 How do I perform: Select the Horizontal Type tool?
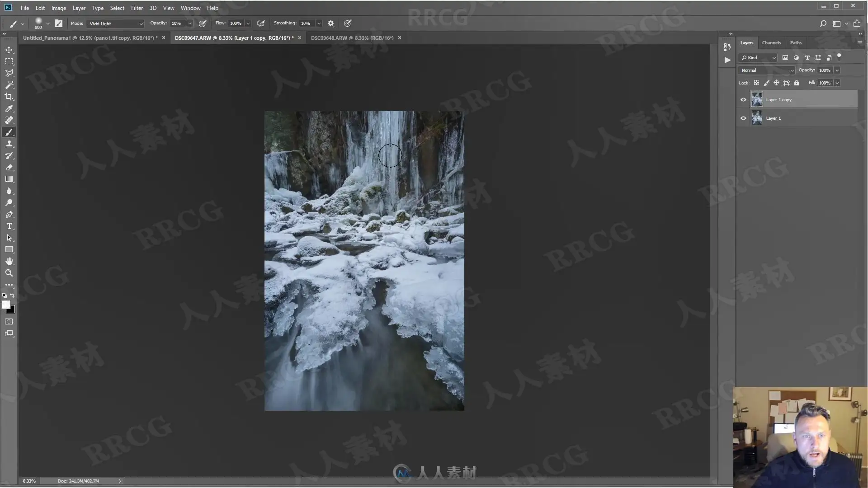[x=9, y=226]
